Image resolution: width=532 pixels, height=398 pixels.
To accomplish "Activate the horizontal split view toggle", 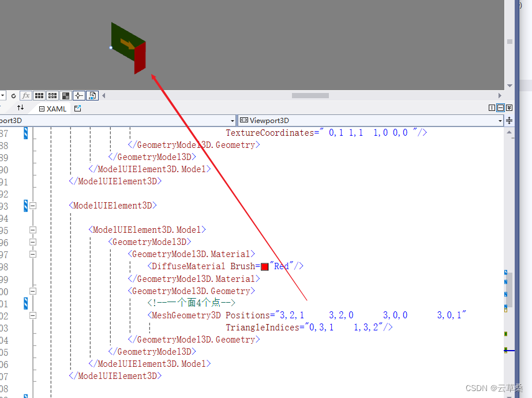I will click(x=501, y=107).
